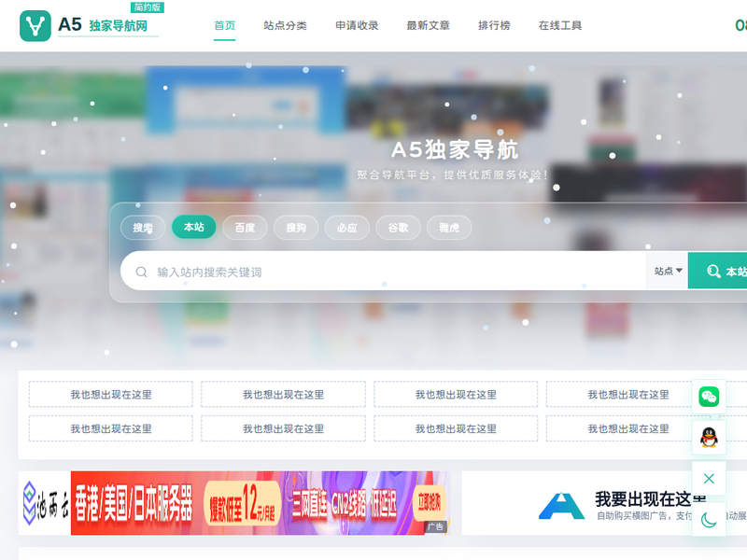Open the 最新文章 navigation item

pos(429,26)
